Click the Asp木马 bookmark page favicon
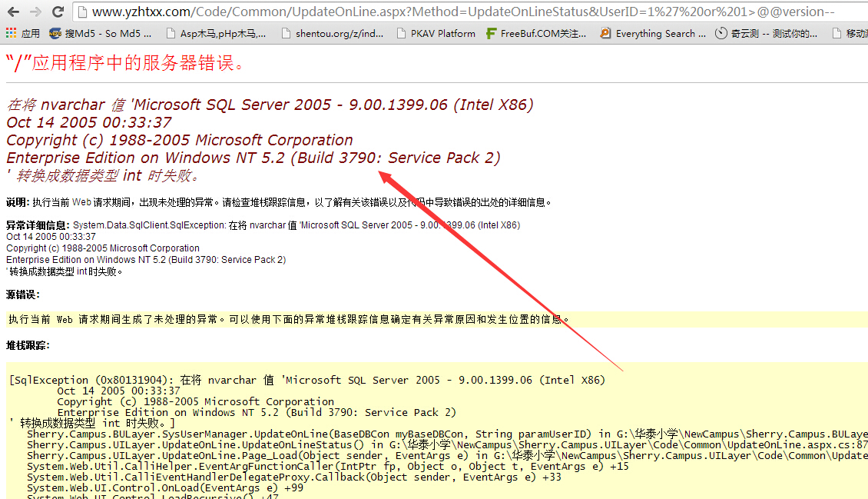The height and width of the screenshot is (499, 868). (x=171, y=34)
